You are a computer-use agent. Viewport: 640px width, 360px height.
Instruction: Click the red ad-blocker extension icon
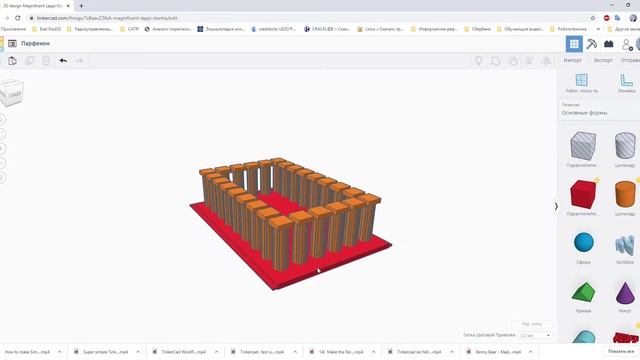[607, 18]
